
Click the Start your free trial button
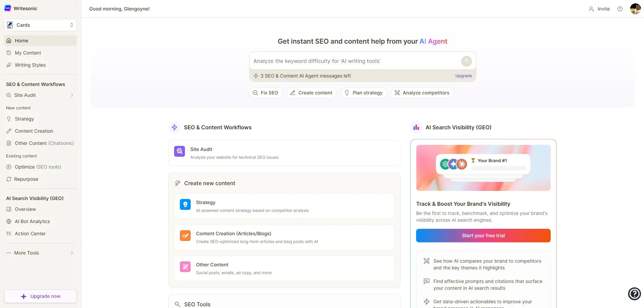[x=483, y=236]
